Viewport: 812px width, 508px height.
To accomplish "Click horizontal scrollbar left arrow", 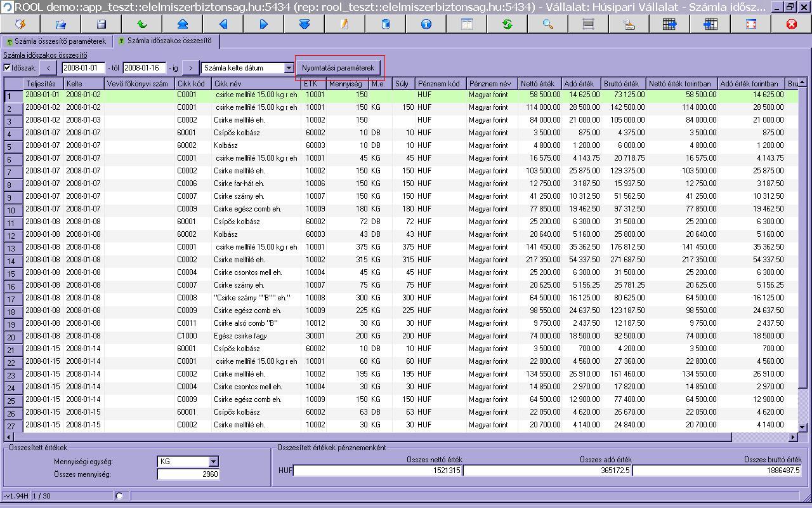I will coord(9,437).
